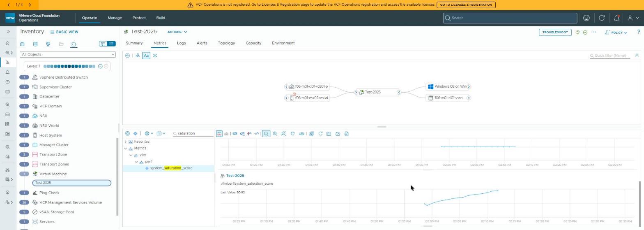
Task: Click the saturation metric filter field
Action: pos(193,133)
